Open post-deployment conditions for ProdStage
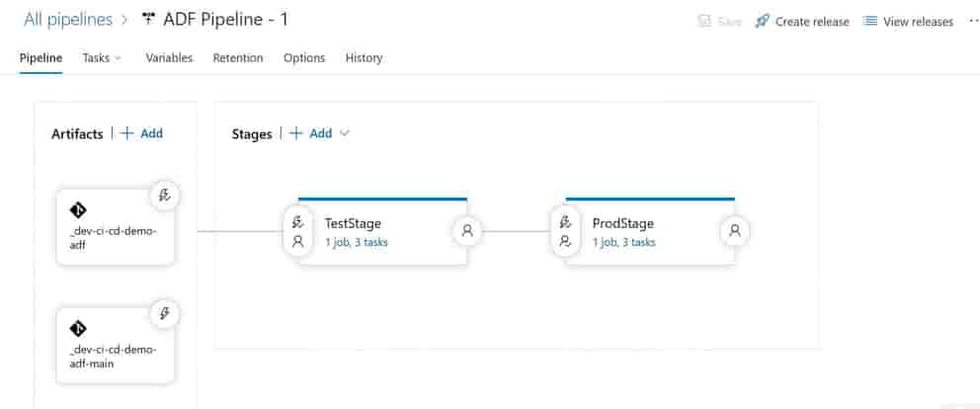This screenshot has width=980, height=409. (734, 231)
